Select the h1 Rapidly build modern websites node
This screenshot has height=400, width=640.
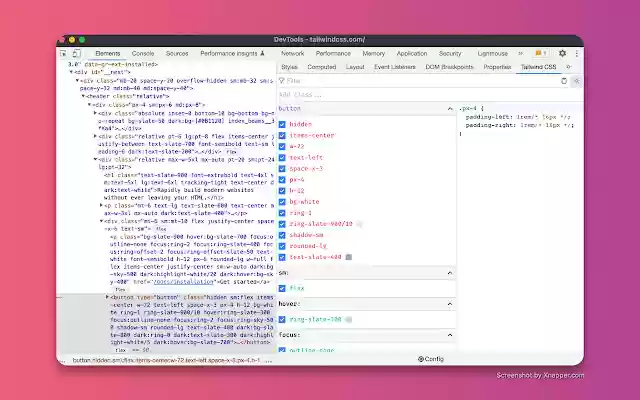click(189, 186)
